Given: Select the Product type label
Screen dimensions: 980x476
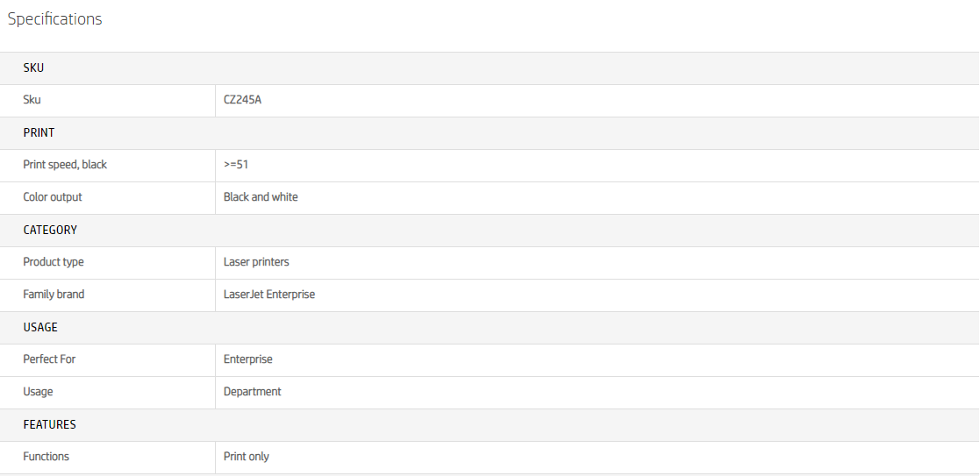Looking at the screenshot, I should [x=54, y=262].
